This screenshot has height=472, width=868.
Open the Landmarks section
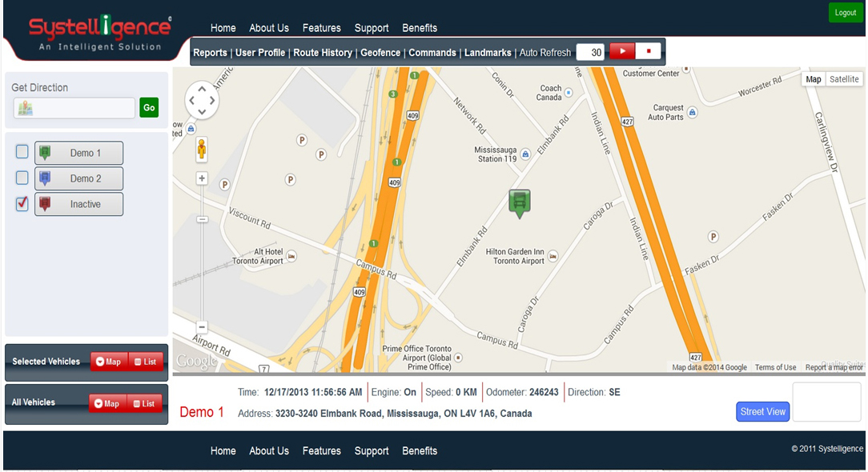[x=488, y=53]
